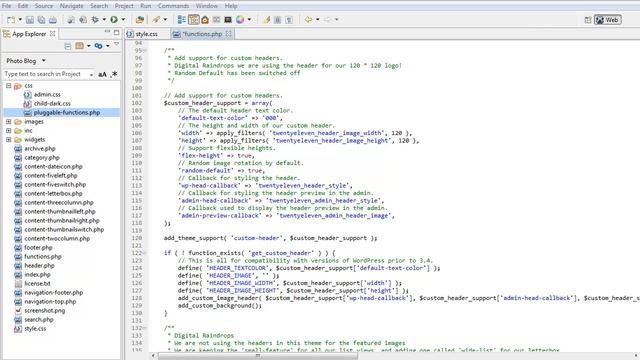Open the Navigate menu
The width and height of the screenshot is (640, 360).
(71, 6)
